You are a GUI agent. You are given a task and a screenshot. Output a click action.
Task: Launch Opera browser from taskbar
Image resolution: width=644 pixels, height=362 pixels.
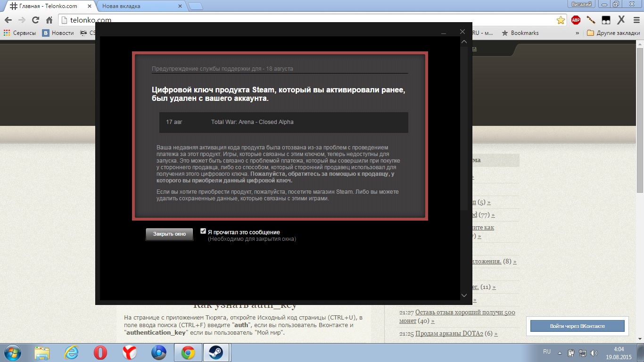[x=100, y=353]
